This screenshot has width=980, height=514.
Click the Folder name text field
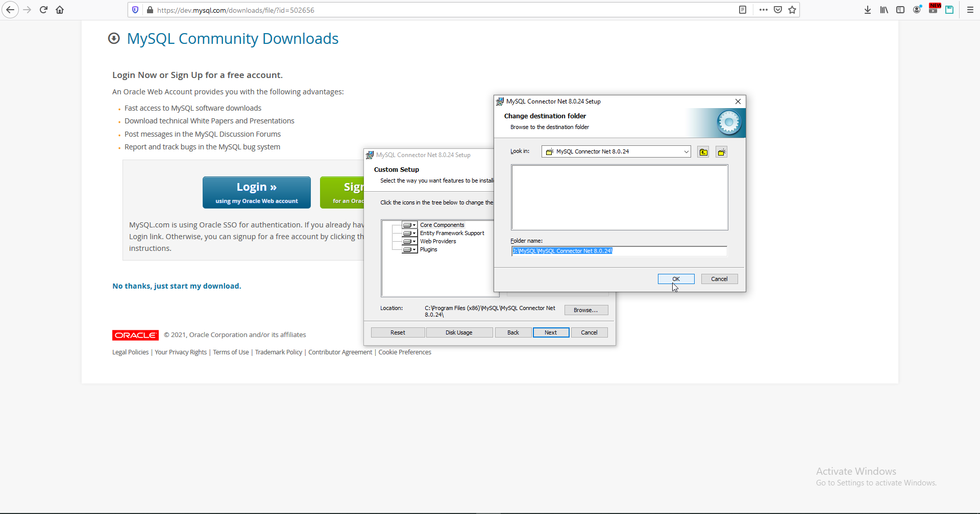(619, 251)
